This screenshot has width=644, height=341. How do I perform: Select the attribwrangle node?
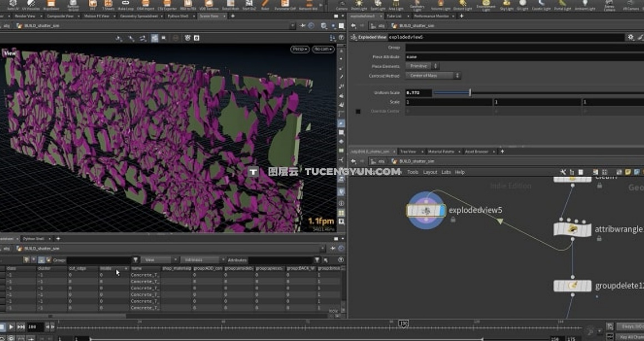pyautogui.click(x=572, y=229)
